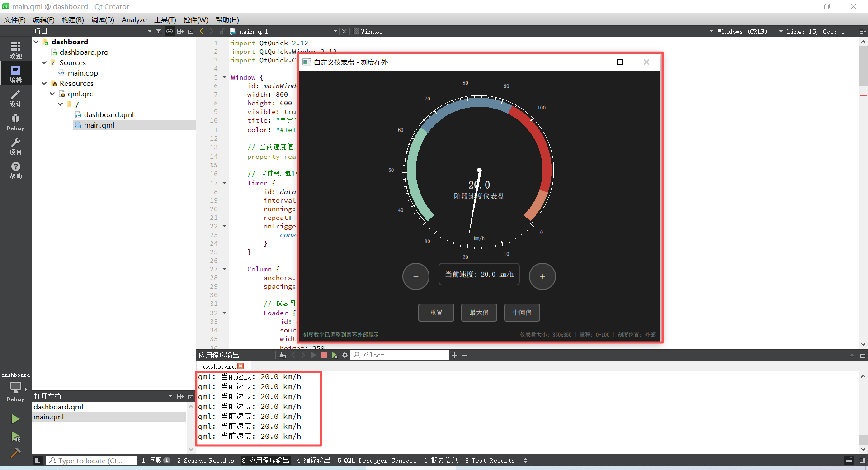Click the plus button to increase speed
The image size is (868, 470).
coord(542,276)
